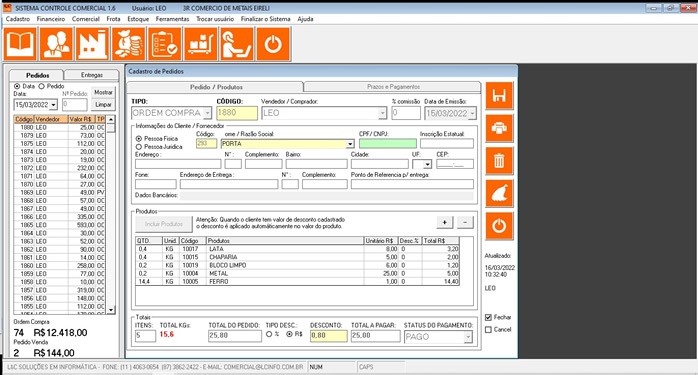Click the application icon in the title bar
Screen dimensions: 698x375
(7, 8)
